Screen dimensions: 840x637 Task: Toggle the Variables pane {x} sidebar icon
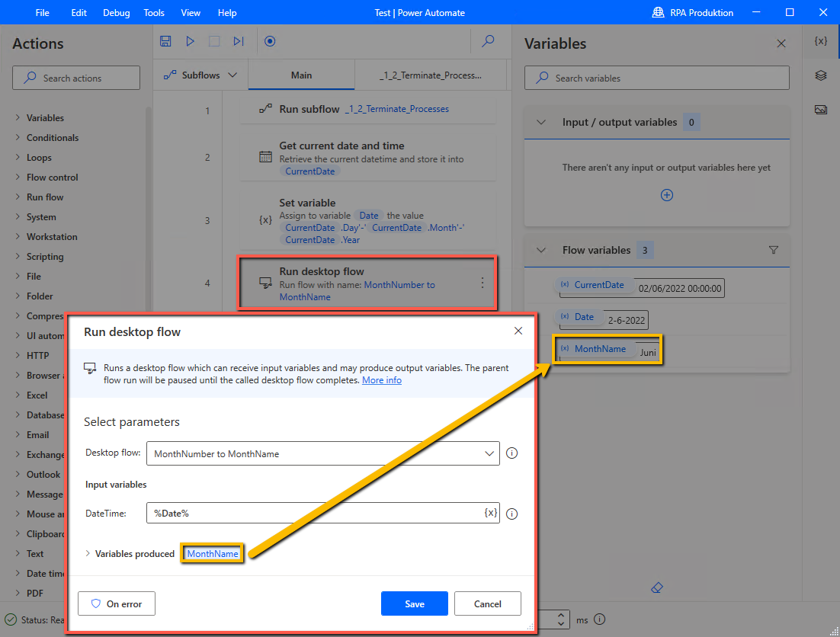point(821,40)
